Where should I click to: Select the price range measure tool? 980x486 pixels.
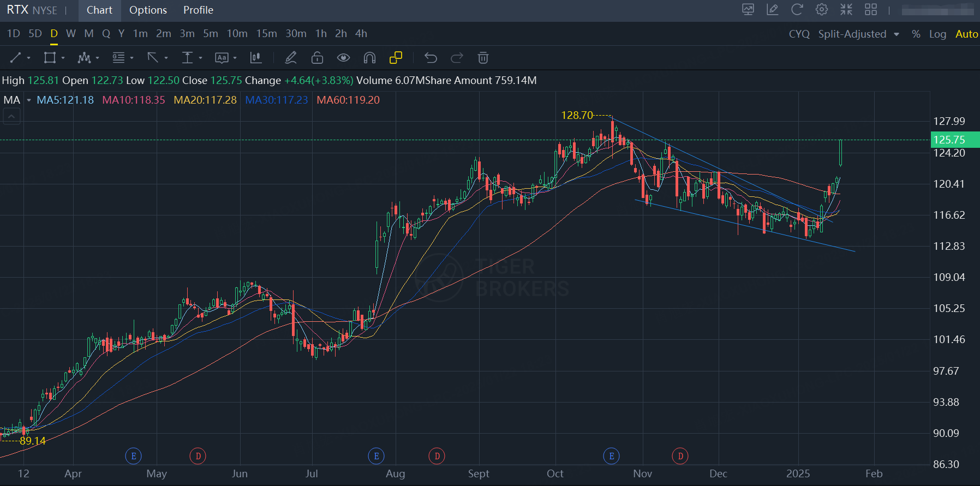(x=187, y=58)
